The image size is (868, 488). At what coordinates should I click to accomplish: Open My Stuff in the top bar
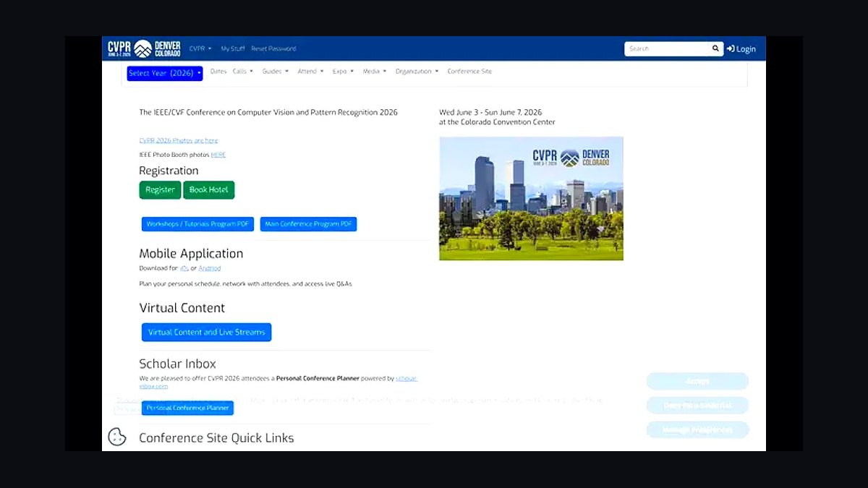coord(233,48)
